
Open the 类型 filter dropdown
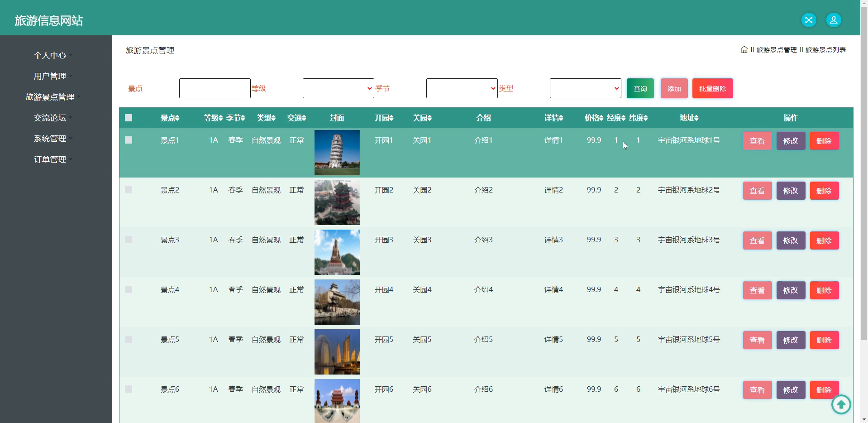tap(585, 88)
